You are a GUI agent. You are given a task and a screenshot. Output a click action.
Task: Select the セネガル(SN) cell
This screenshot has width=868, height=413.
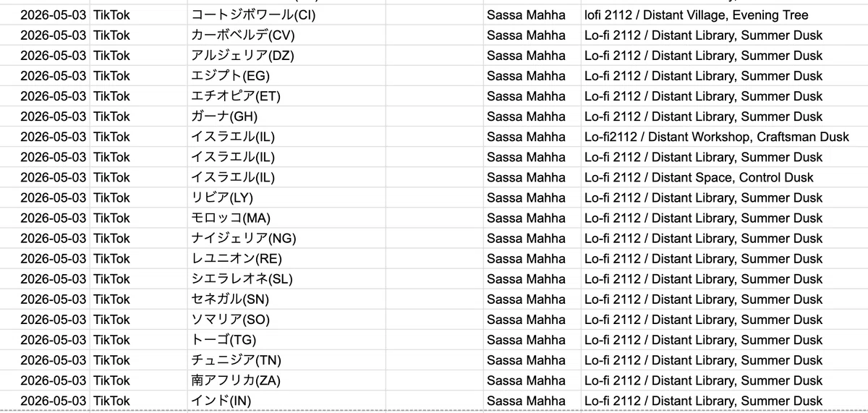[286, 299]
